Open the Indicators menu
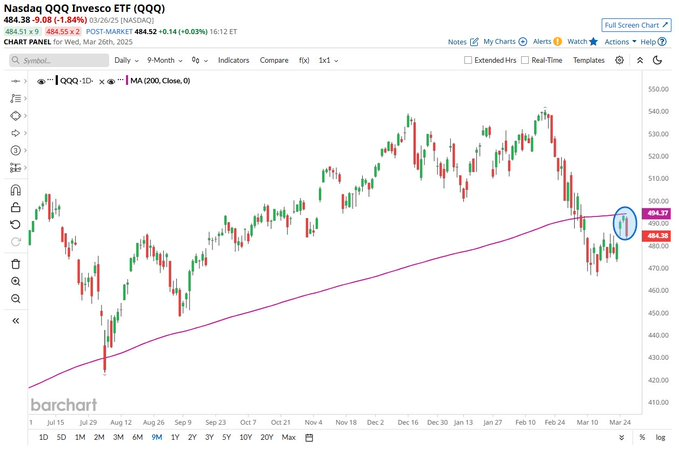 [x=234, y=60]
